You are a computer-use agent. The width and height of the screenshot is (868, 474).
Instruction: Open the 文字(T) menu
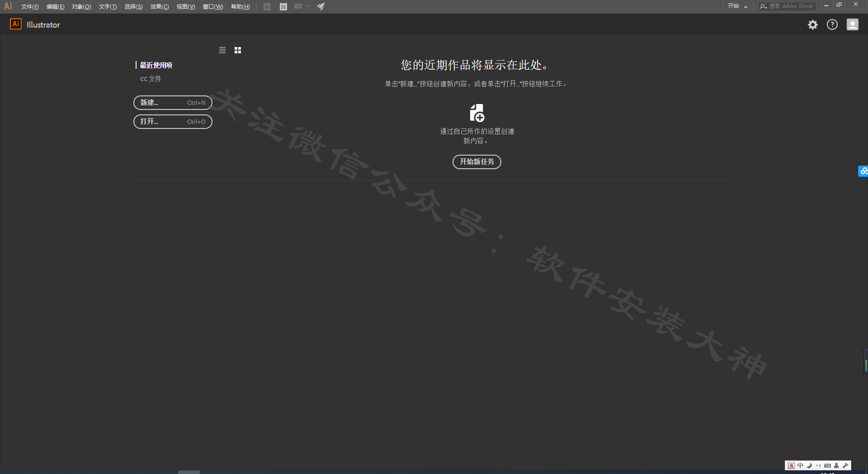(x=108, y=7)
